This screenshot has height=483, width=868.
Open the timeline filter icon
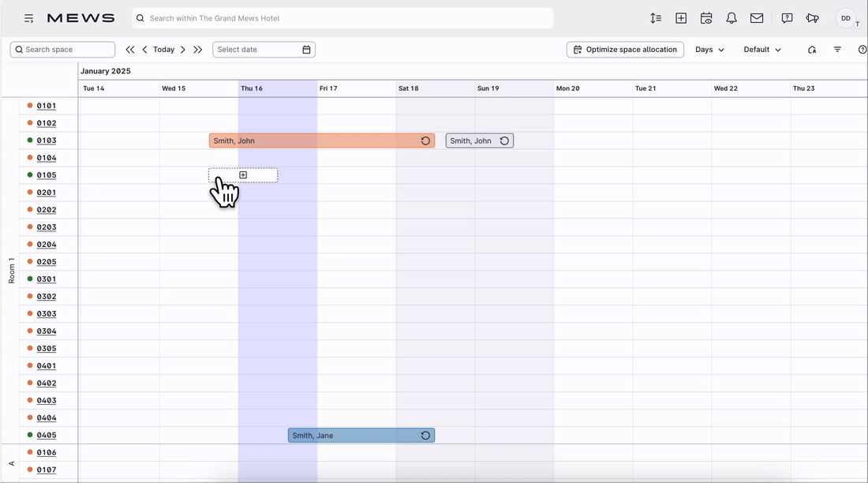pos(837,50)
